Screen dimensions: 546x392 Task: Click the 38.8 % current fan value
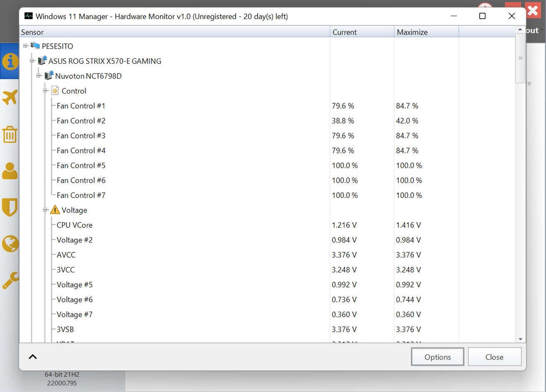[x=342, y=121]
